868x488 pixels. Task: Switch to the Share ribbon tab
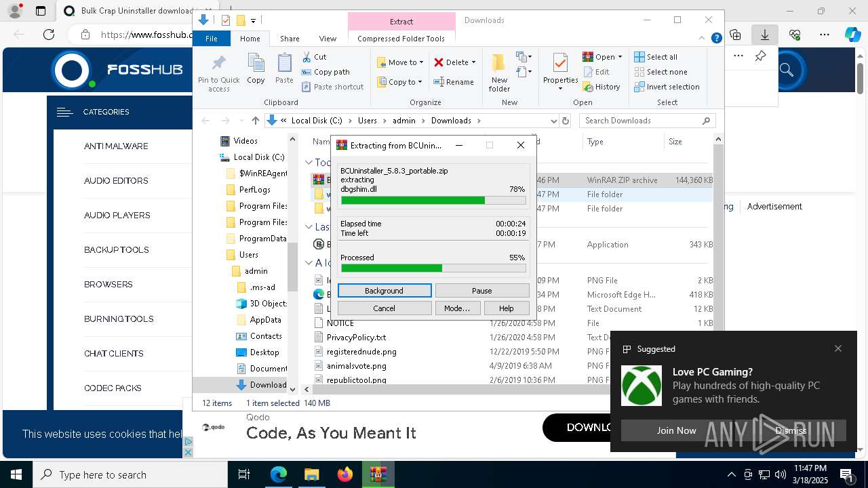(290, 39)
